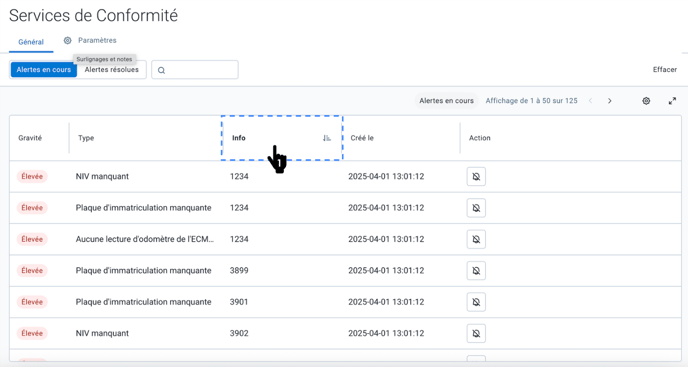This screenshot has width=688, height=367.
Task: Mute the NIV manquant 3902 alert
Action: (x=476, y=334)
